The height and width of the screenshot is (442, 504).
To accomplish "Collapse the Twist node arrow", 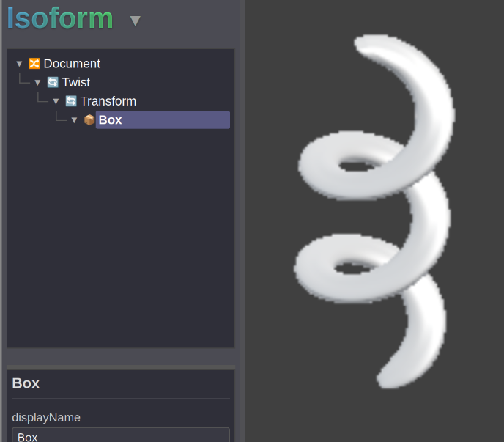I will (37, 83).
